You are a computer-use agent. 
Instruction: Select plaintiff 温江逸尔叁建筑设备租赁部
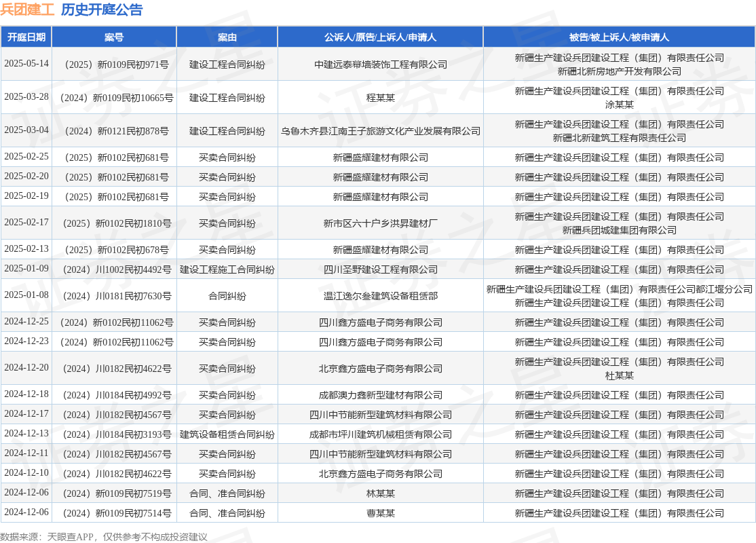381,296
